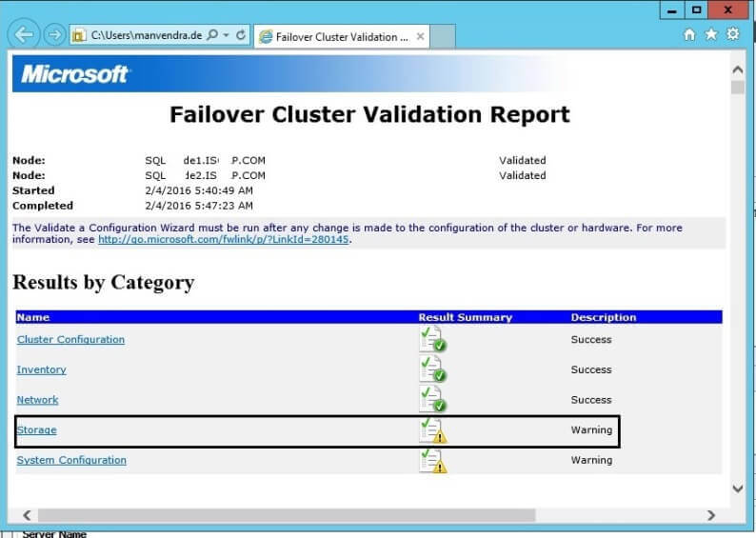Click the Network success result icon
This screenshot has width=756, height=538.
point(432,400)
